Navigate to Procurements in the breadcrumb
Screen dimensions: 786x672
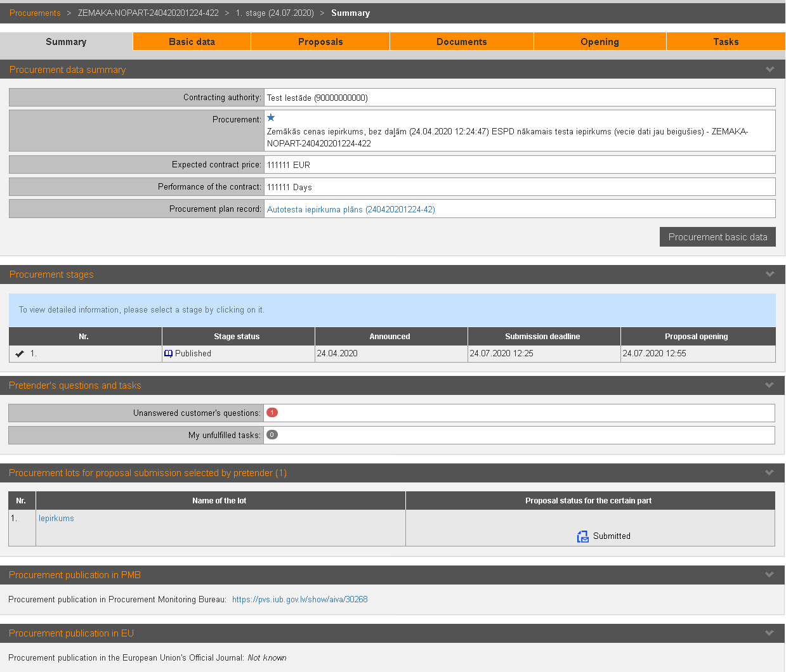35,13
